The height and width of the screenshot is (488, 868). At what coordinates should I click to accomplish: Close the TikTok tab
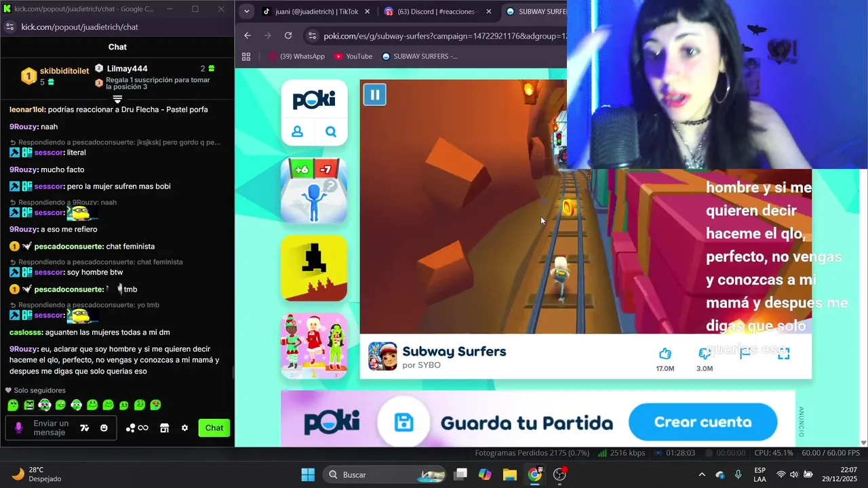tap(367, 12)
